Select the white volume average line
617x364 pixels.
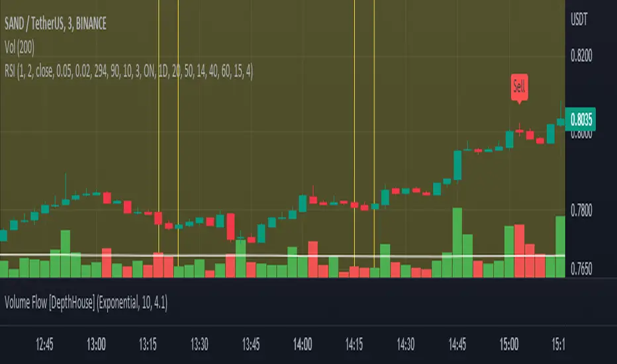point(283,255)
